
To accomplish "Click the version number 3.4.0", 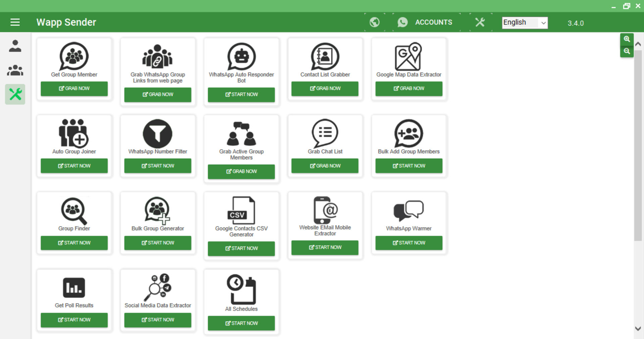I will tap(576, 23).
